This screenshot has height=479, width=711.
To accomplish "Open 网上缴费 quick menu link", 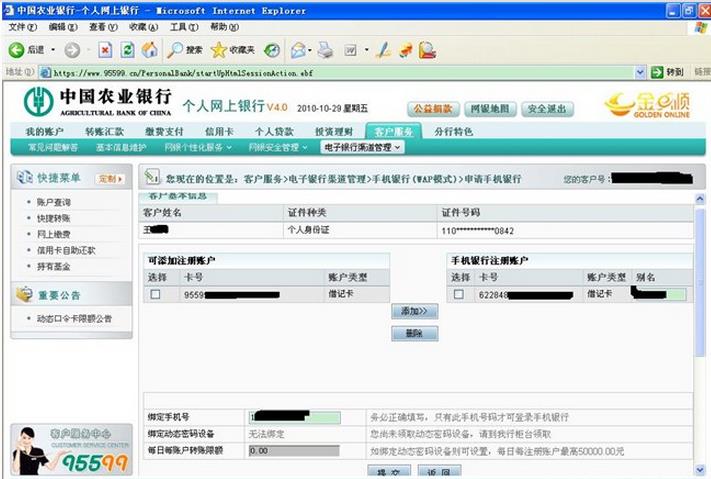I will click(x=54, y=234).
